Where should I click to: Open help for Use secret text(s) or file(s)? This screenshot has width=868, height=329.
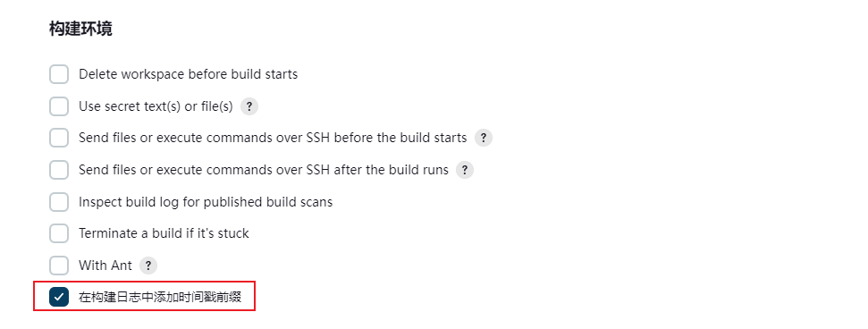tap(249, 106)
